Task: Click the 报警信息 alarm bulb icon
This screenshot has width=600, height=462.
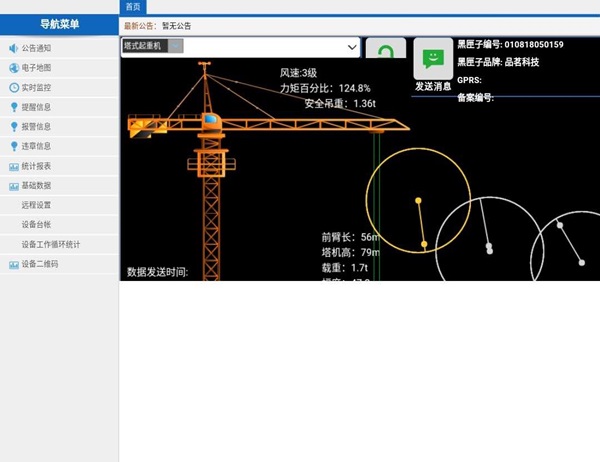Action: point(13,127)
